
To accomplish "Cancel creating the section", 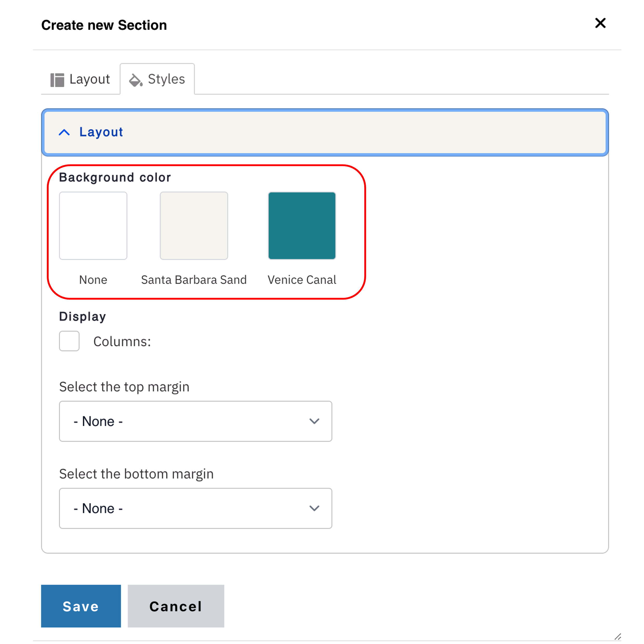I will 176,606.
